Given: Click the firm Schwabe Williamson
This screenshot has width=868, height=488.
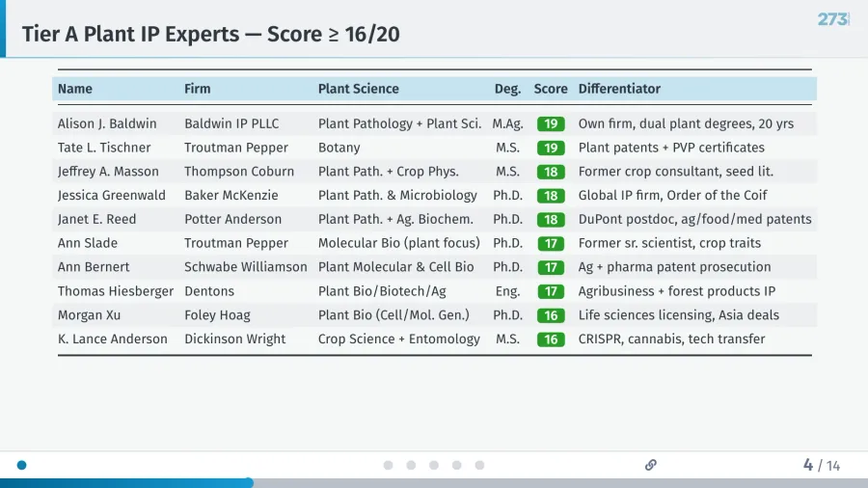Looking at the screenshot, I should pos(246,267).
